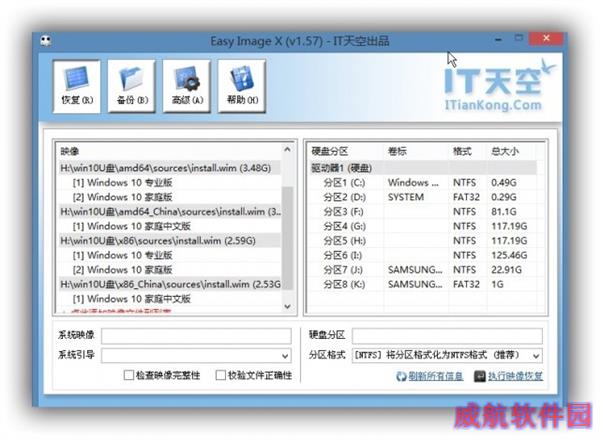Open the 恢复 (R) restore tool

click(77, 86)
